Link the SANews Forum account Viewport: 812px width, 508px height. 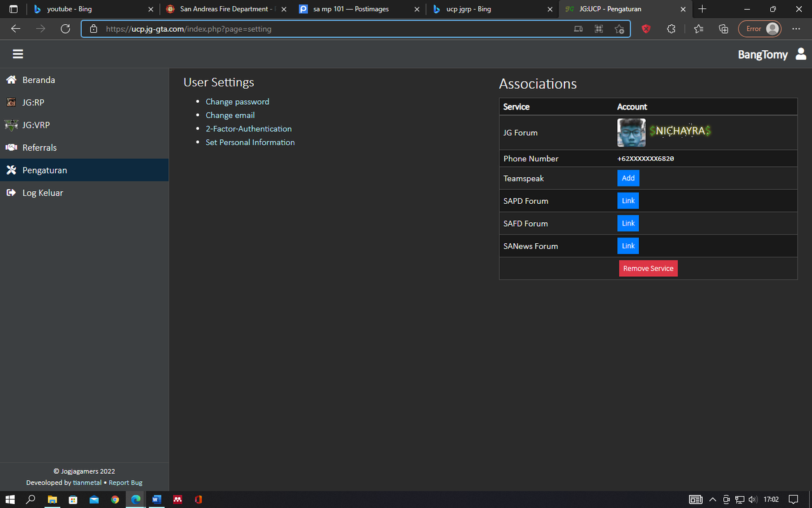(x=628, y=246)
